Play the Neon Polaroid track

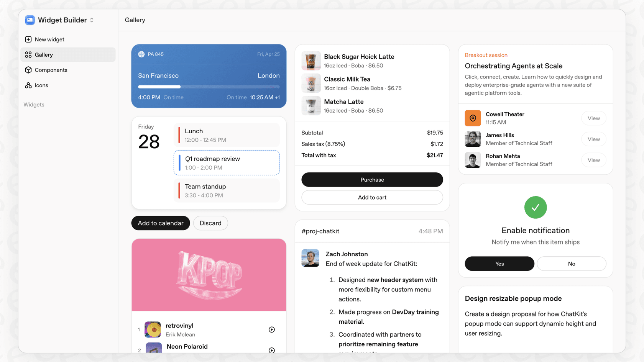(272, 350)
